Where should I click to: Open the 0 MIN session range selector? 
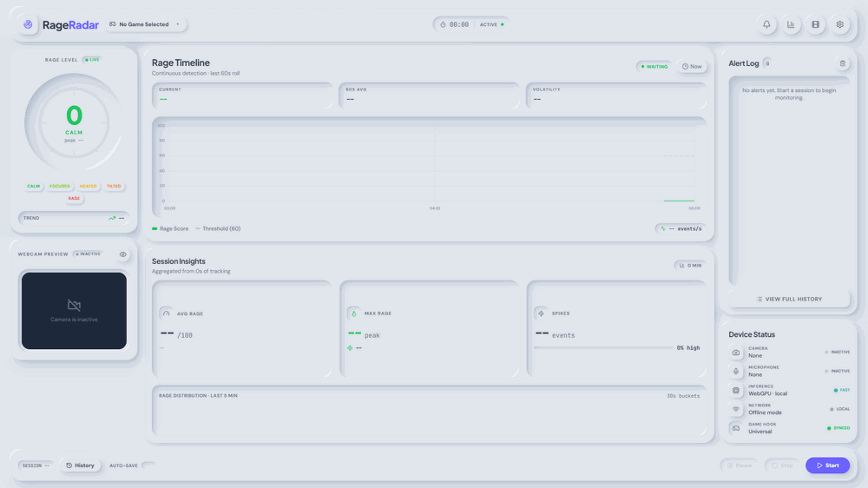pos(690,266)
